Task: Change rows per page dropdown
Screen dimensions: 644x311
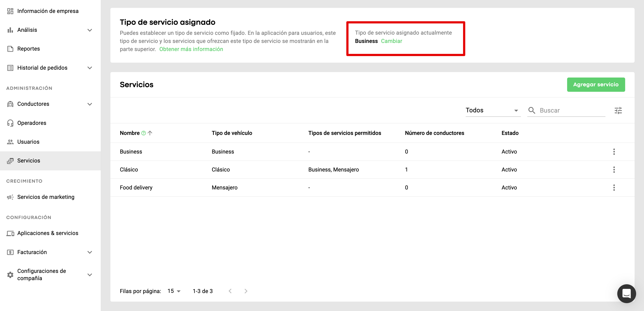Action: 174,291
